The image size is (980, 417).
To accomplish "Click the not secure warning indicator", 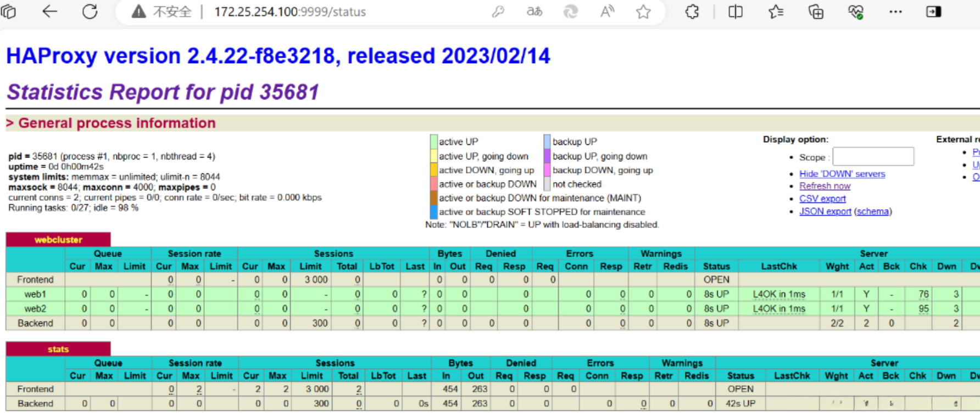I will coord(162,12).
